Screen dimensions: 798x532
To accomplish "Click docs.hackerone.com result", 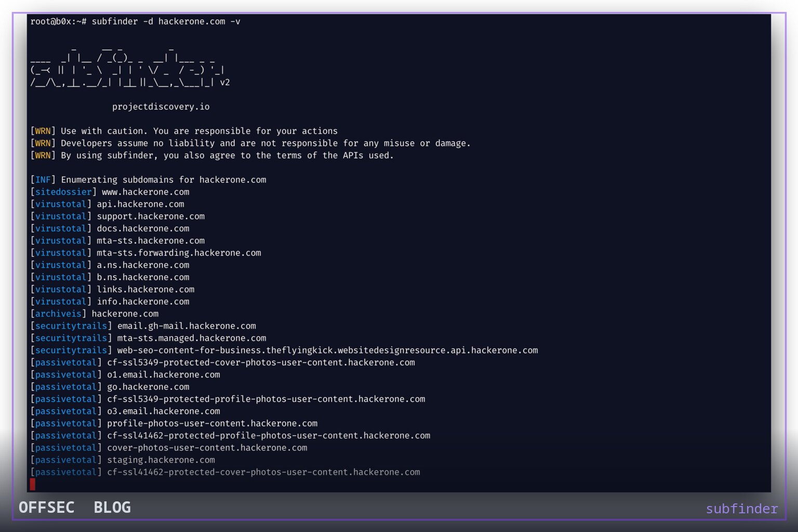I will coord(143,229).
